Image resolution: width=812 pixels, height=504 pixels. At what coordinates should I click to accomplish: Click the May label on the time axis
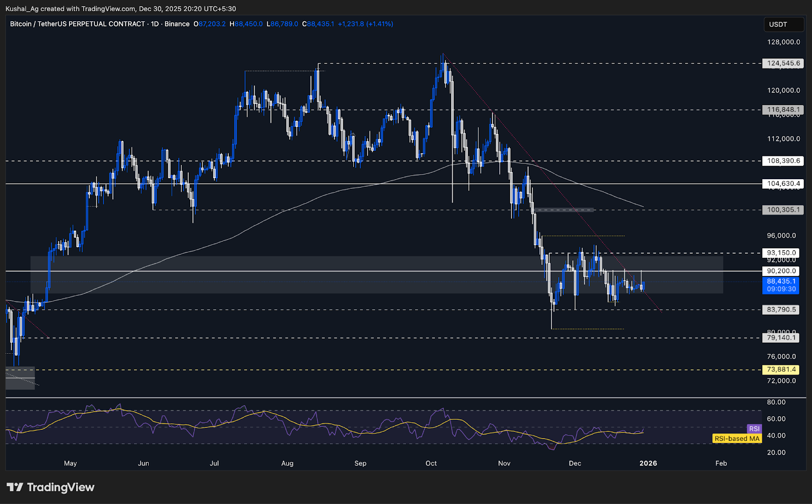click(71, 463)
